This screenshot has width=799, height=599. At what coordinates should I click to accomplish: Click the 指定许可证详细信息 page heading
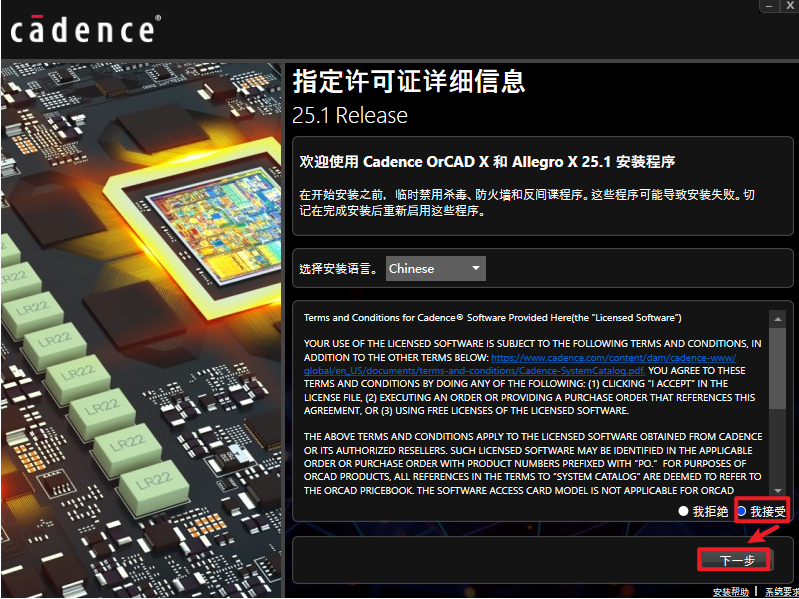tap(409, 81)
